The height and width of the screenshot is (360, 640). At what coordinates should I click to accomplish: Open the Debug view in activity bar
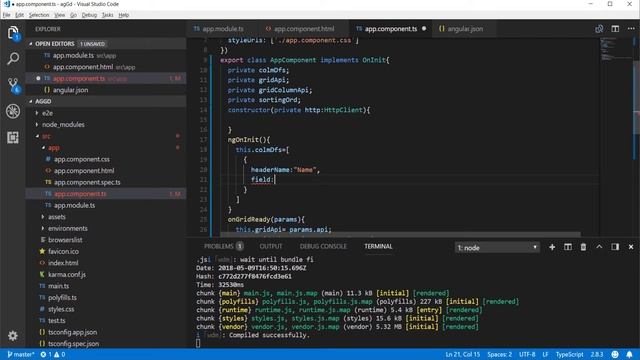(x=13, y=111)
